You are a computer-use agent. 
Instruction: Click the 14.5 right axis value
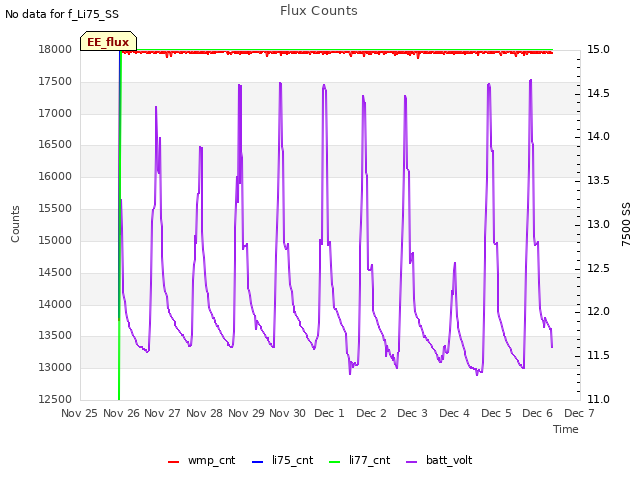click(x=598, y=93)
